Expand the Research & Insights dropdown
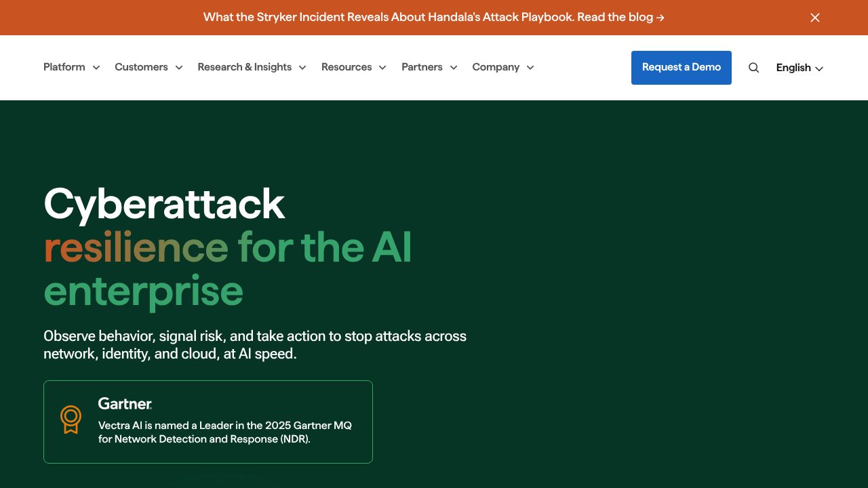 pyautogui.click(x=252, y=67)
